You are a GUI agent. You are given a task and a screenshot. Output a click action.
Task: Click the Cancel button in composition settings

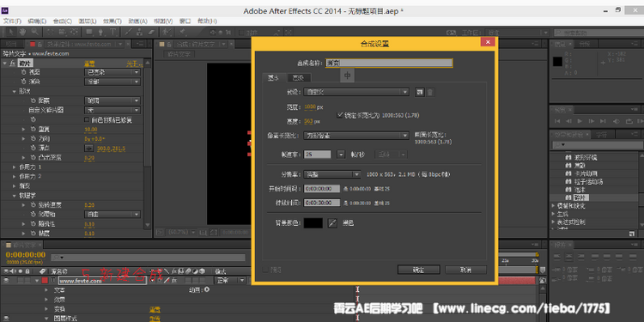465,270
